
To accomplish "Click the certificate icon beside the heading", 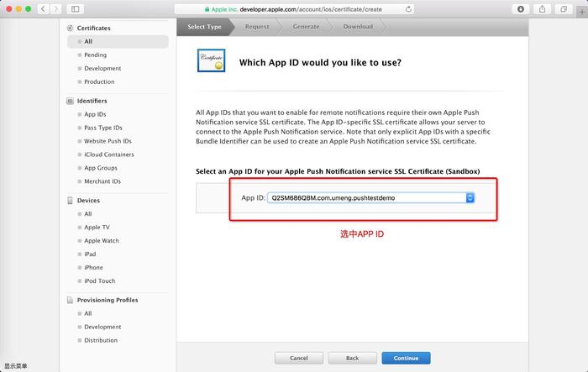I will [x=211, y=61].
